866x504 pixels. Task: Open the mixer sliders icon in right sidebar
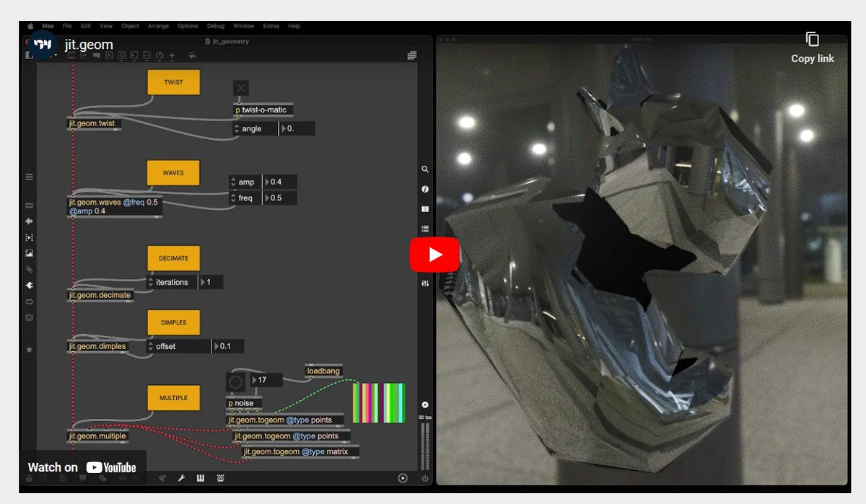(425, 284)
